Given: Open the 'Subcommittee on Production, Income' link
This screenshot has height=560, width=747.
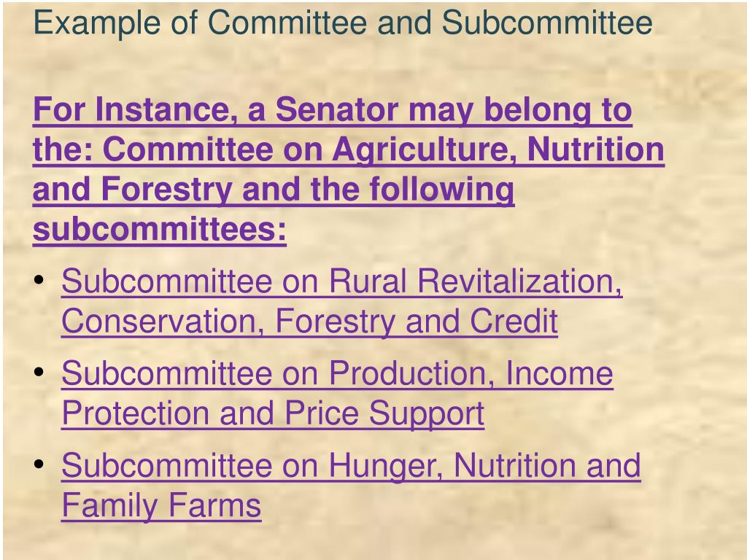Looking at the screenshot, I should (x=337, y=374).
